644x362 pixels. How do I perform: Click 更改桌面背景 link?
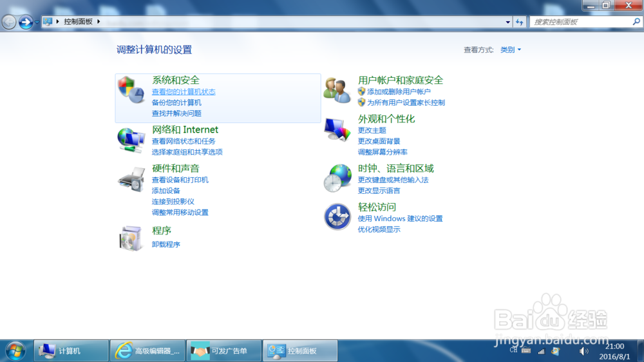(379, 141)
